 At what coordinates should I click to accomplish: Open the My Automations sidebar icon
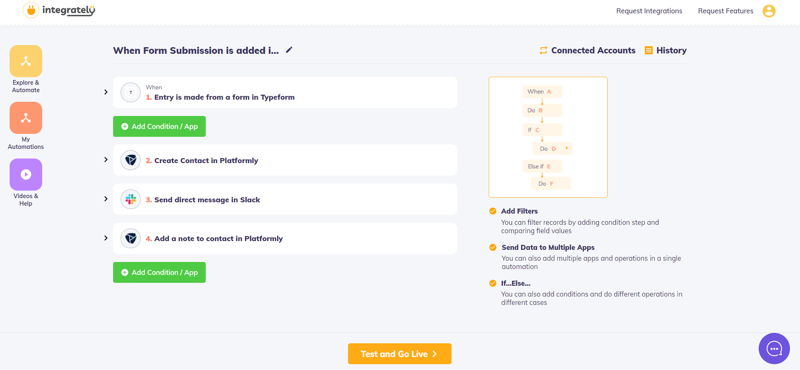coord(26,118)
